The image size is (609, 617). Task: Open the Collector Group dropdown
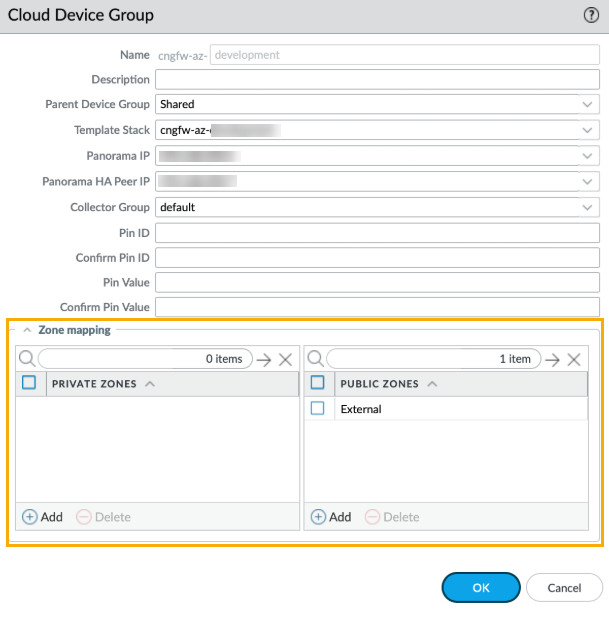[x=587, y=208]
